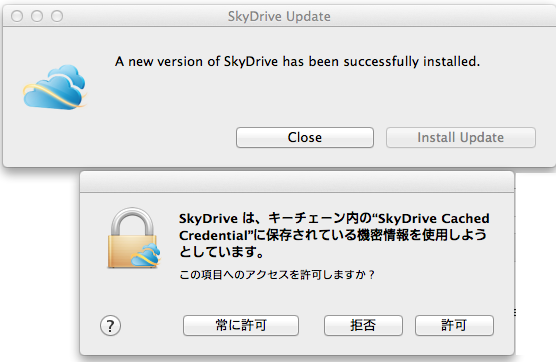Screen dimensions: 556x362
Task: Click the golden padlock keychain icon
Action: click(x=133, y=238)
